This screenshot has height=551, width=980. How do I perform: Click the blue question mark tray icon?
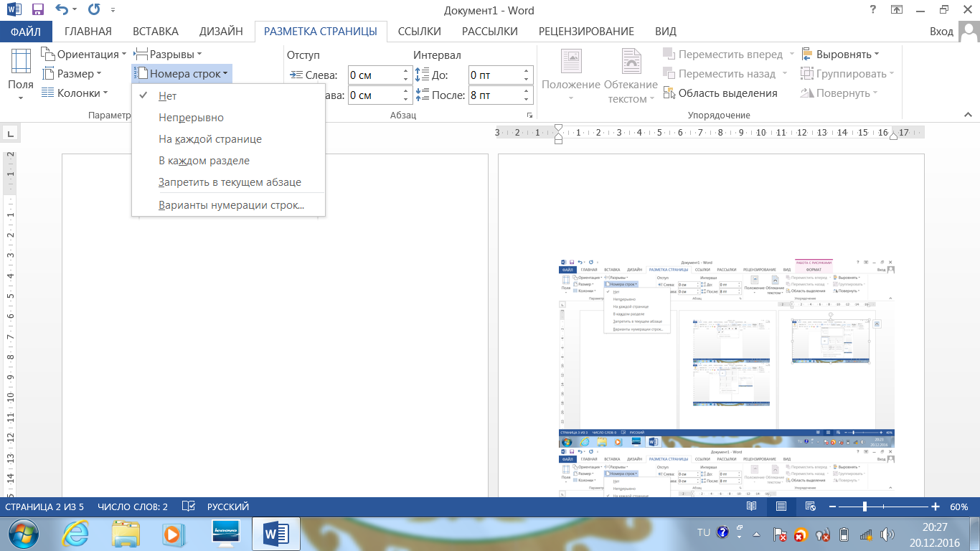[x=723, y=533]
